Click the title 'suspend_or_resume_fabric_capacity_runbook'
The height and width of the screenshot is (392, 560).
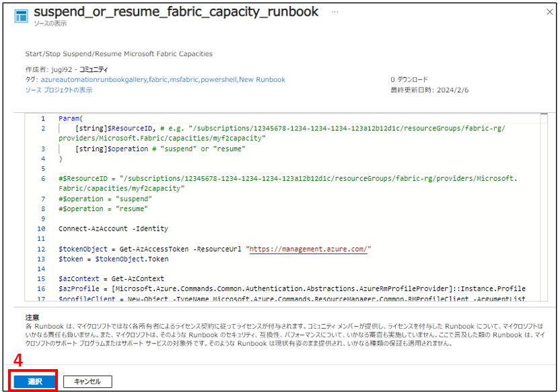point(176,11)
